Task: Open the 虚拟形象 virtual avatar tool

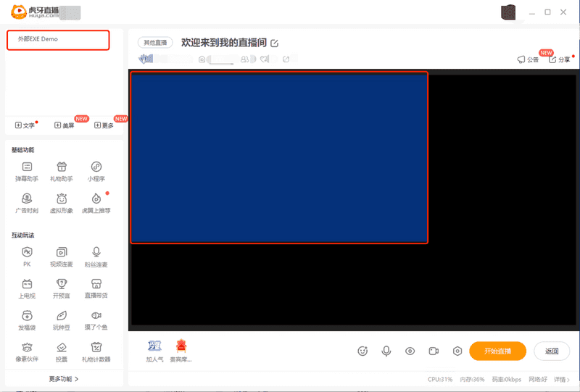Action: tap(62, 204)
